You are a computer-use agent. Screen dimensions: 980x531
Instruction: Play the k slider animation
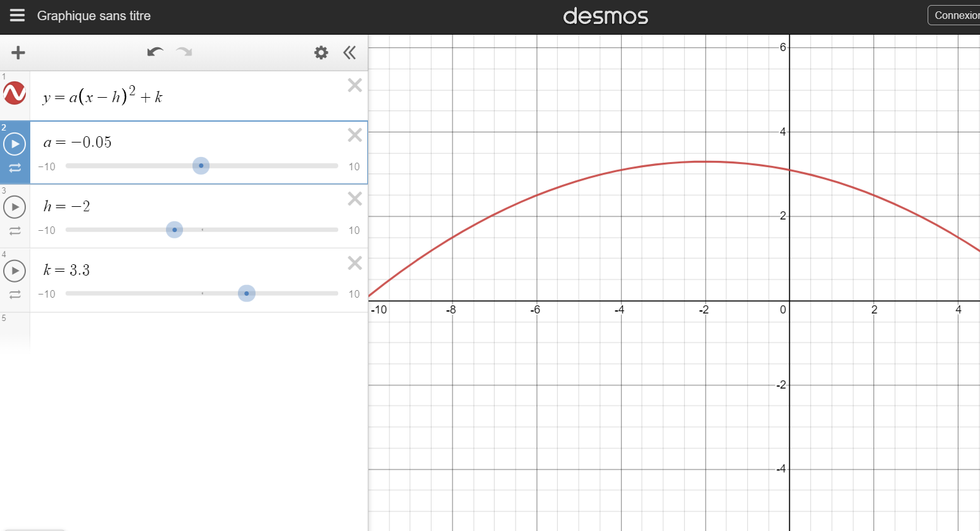coord(15,271)
